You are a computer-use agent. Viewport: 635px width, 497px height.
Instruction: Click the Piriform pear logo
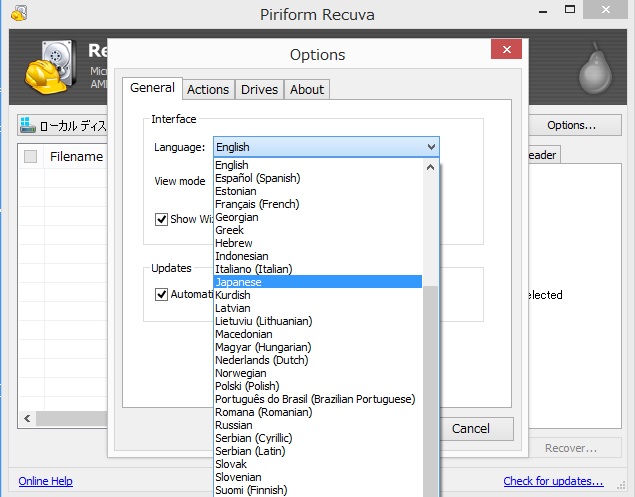tap(595, 68)
